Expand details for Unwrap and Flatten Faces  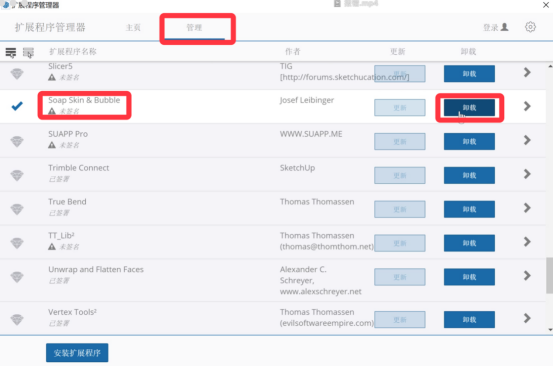click(x=527, y=275)
